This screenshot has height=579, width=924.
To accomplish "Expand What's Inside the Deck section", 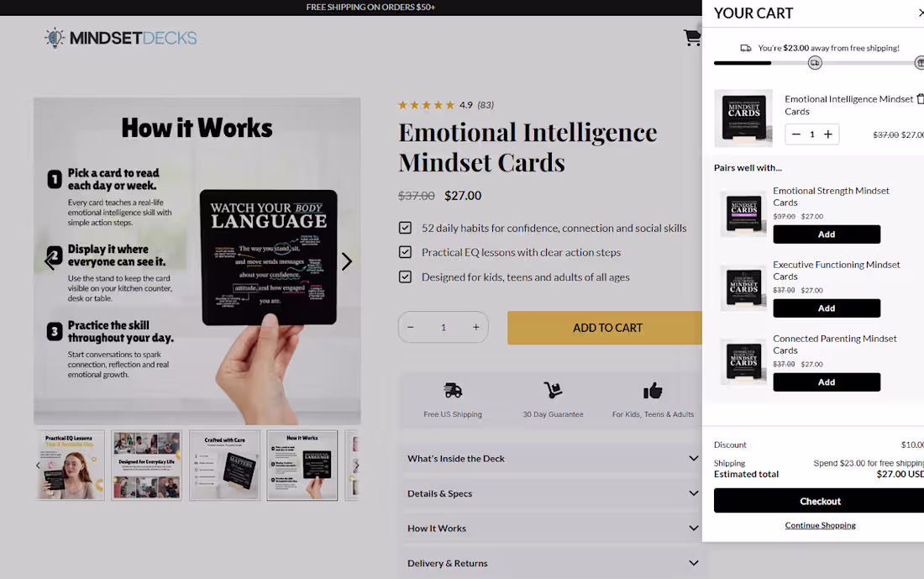I will [x=552, y=459].
